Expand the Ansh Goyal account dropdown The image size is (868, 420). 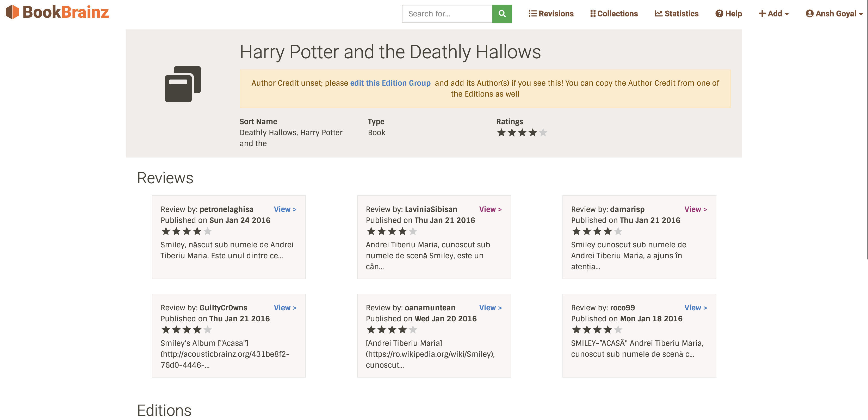coord(834,14)
